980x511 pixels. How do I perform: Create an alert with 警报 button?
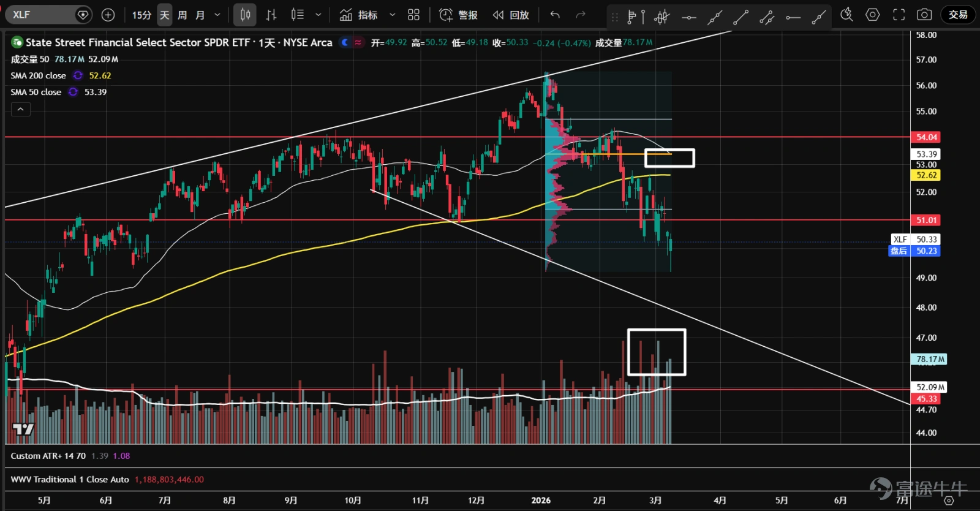pyautogui.click(x=459, y=15)
